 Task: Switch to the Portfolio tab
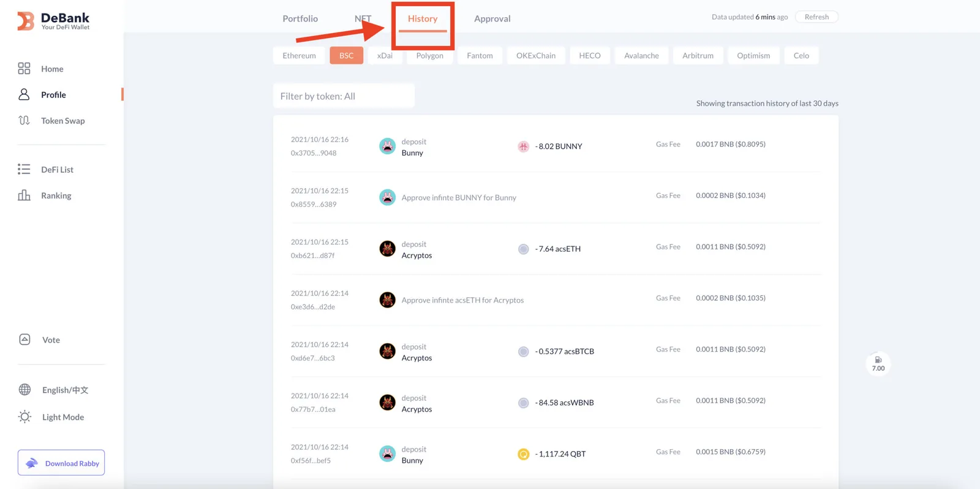300,18
